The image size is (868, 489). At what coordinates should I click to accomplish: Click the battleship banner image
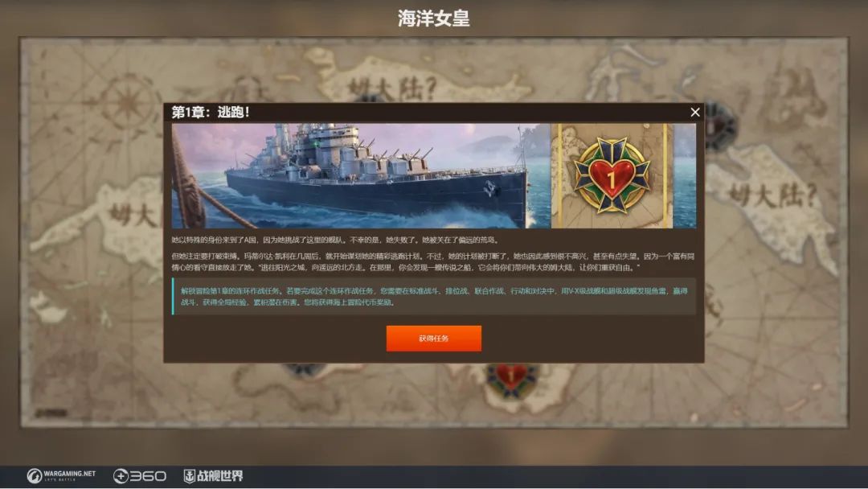click(x=361, y=175)
